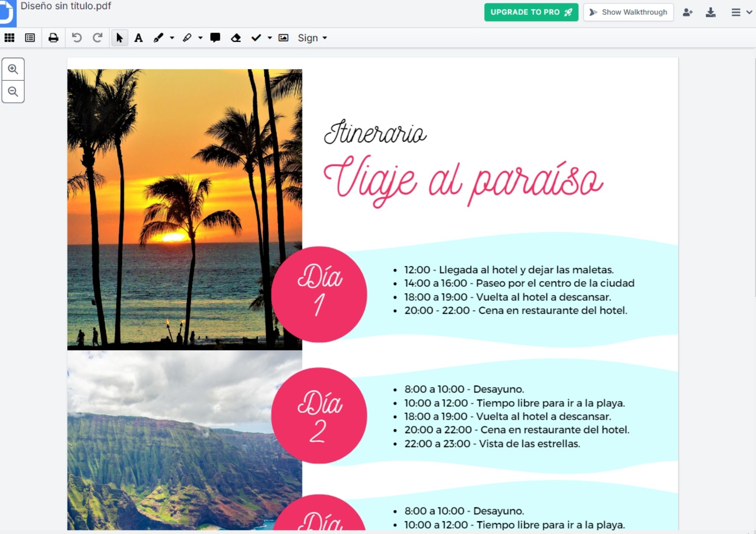Click '22:00 a 23:00 - Vista de las estrellas.'
Image resolution: width=756 pixels, height=534 pixels.
click(x=492, y=443)
